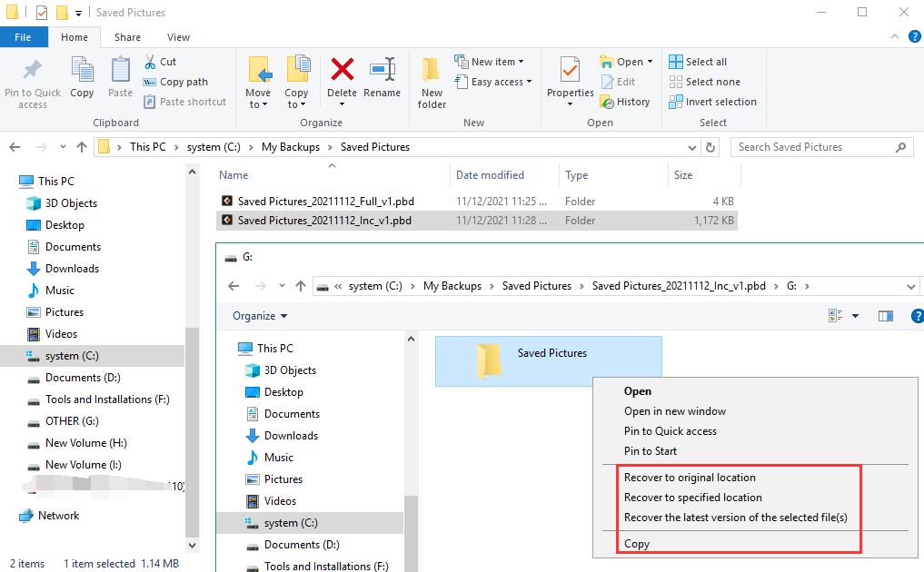
Task: Expand address bar history dropdown in outer window
Action: tap(691, 147)
